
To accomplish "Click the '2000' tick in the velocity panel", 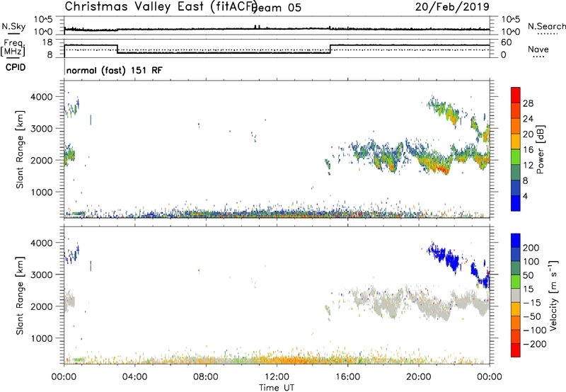I will click(x=42, y=306).
